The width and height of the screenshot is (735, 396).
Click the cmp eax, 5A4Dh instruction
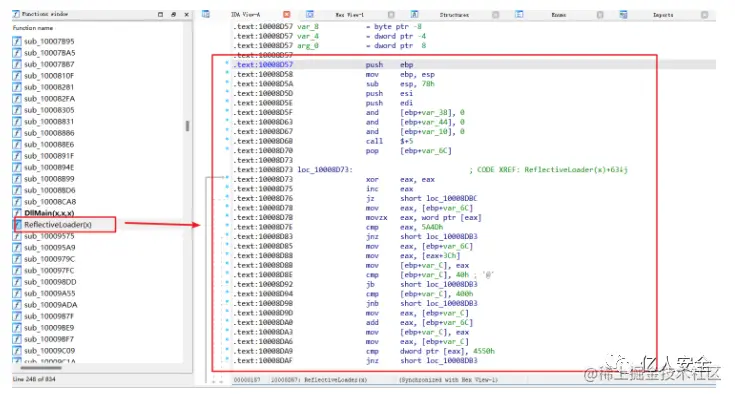tap(404, 227)
